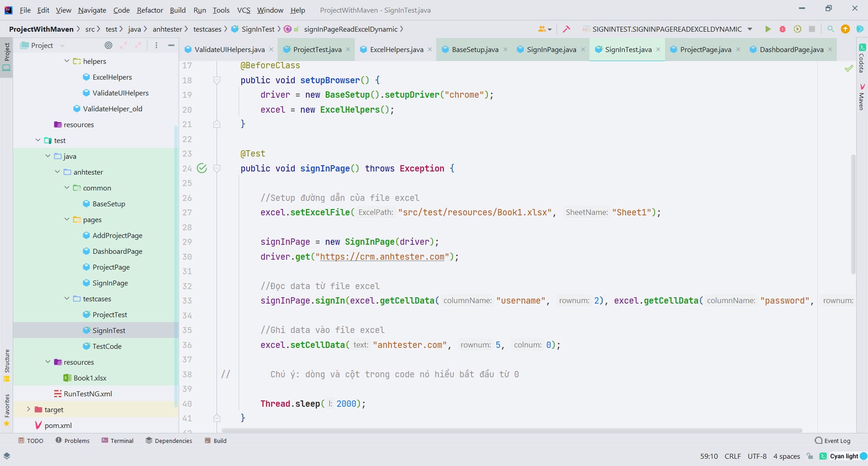Click the green inspections checkmark in editor
This screenshot has height=466, width=868.
click(849, 68)
